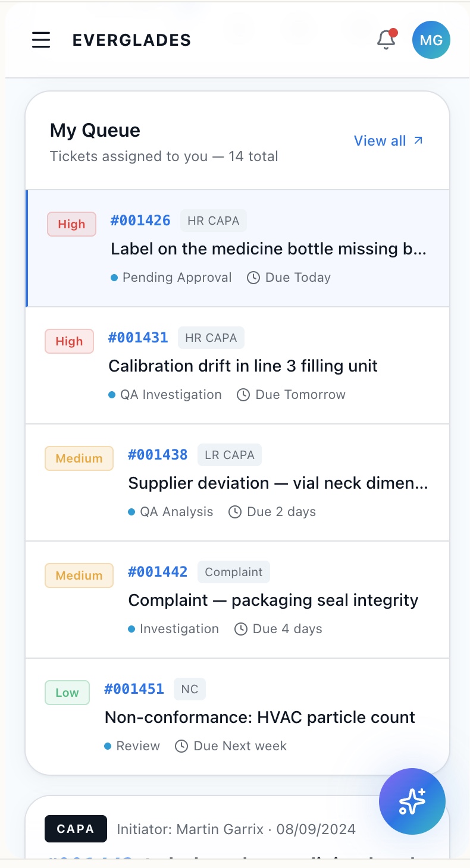
Task: Open Non-conformance: HVAC particle count ticket
Action: click(x=260, y=718)
